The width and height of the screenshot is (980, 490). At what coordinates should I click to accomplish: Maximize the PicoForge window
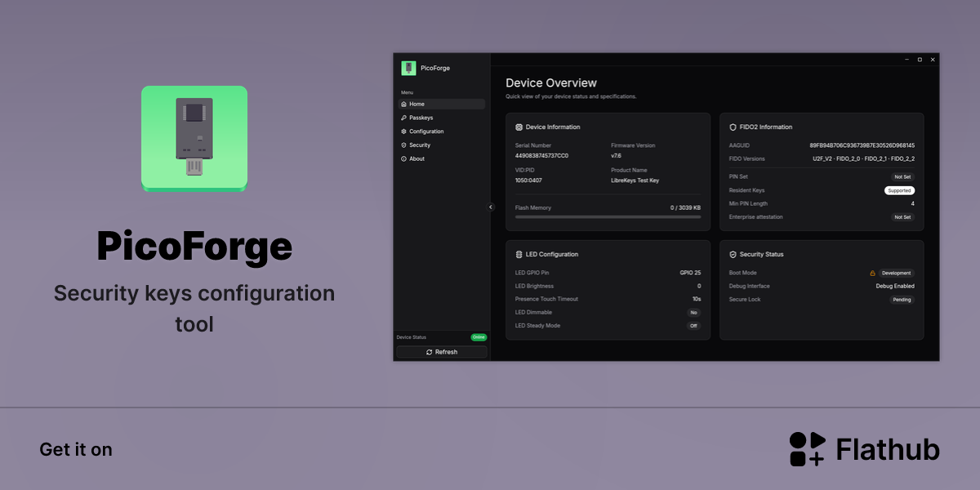[920, 60]
